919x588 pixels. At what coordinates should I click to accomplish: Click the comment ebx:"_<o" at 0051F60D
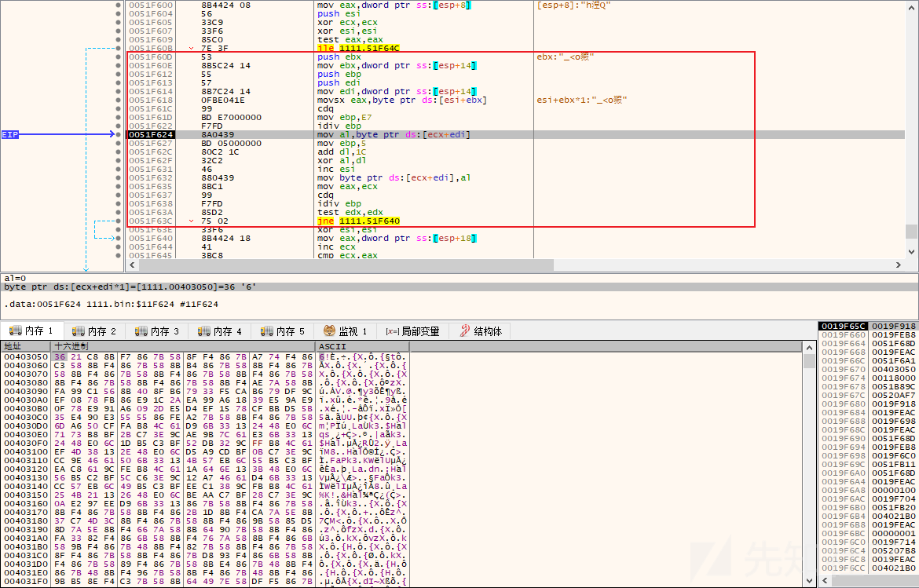(565, 57)
